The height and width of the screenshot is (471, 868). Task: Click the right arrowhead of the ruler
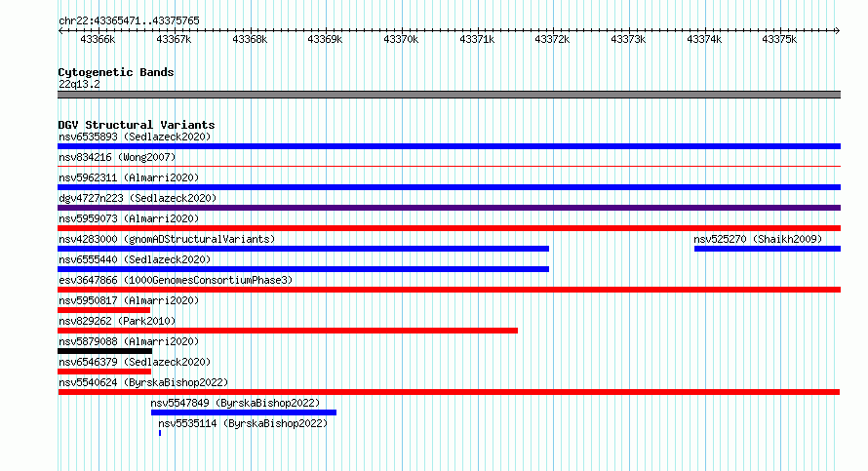[837, 31]
